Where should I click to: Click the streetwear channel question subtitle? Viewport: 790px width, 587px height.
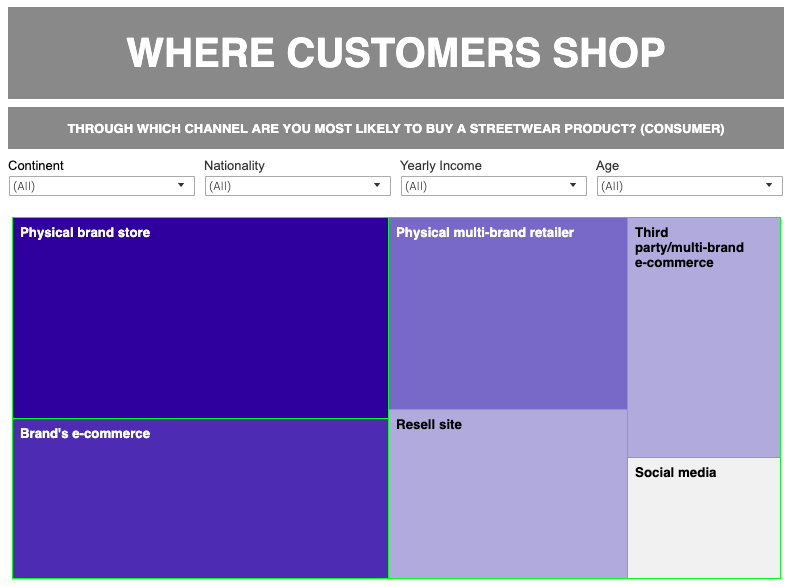(x=395, y=129)
